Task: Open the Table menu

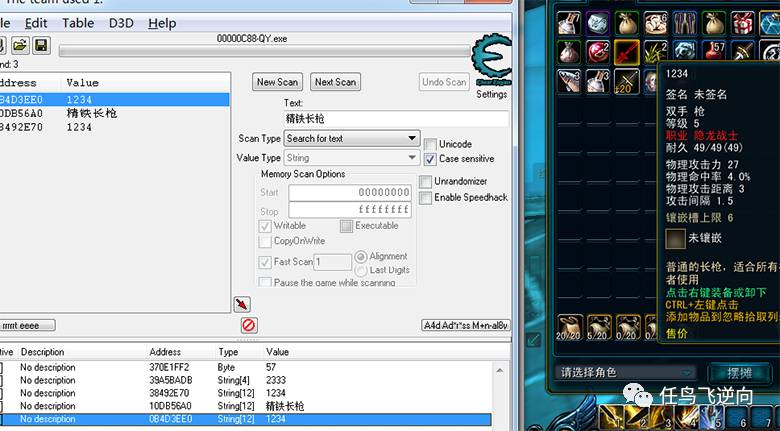Action: 78,23
